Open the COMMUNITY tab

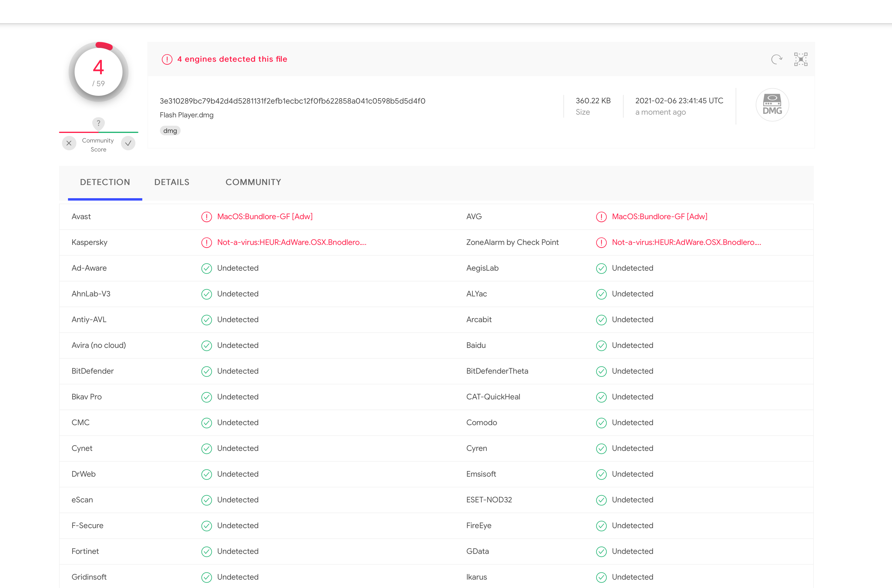pos(253,182)
